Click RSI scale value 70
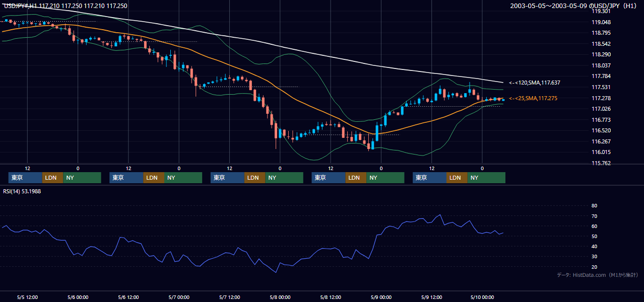Screen dimensions: 644x302 coord(594,216)
